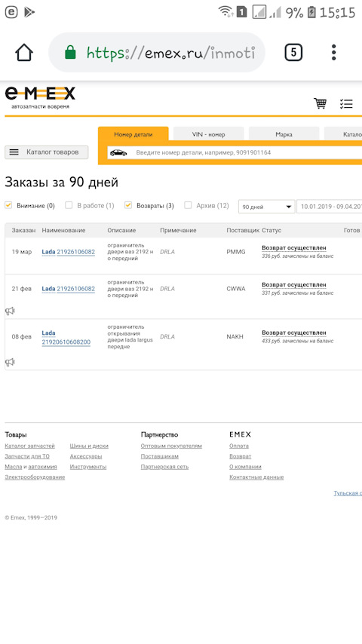The height and width of the screenshot is (644, 362).
Task: Open Электрооборудование footer link
Action: click(35, 477)
